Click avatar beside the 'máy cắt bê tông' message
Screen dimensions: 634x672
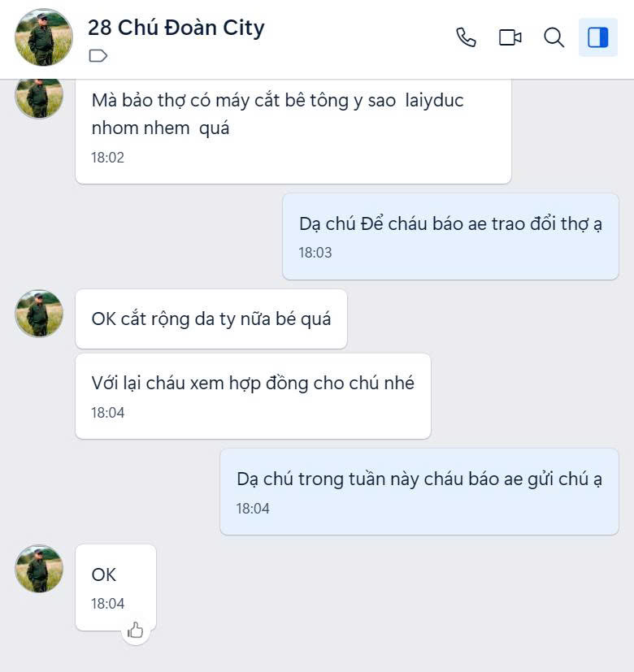click(39, 98)
